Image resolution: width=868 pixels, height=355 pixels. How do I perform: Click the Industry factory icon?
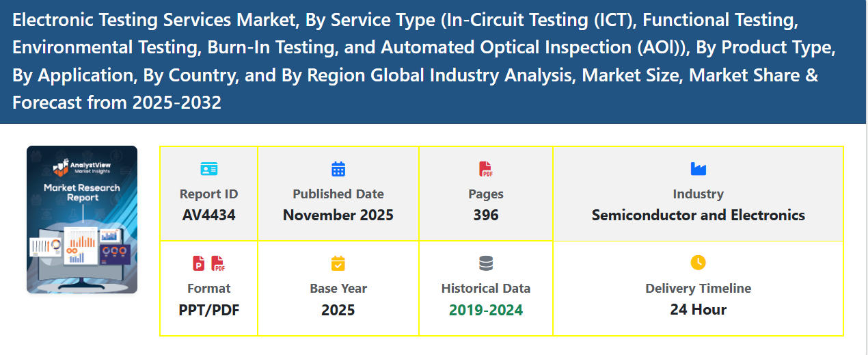tap(698, 168)
